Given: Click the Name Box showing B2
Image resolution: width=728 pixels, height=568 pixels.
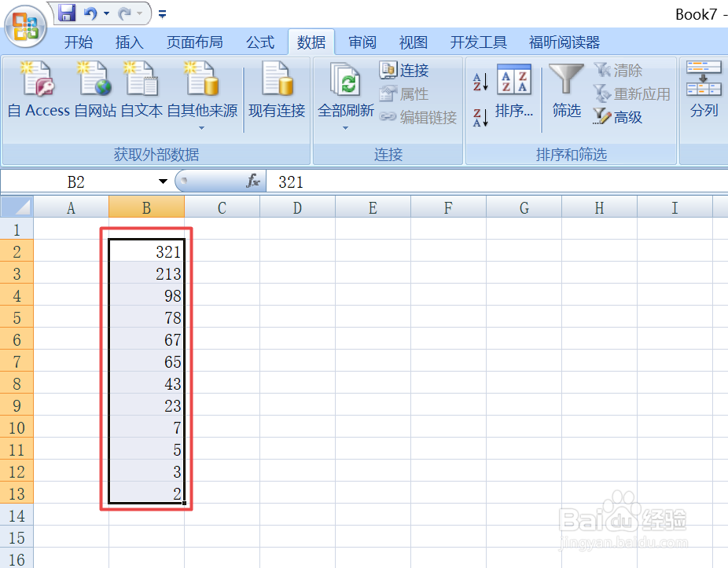Looking at the screenshot, I should coord(76,181).
